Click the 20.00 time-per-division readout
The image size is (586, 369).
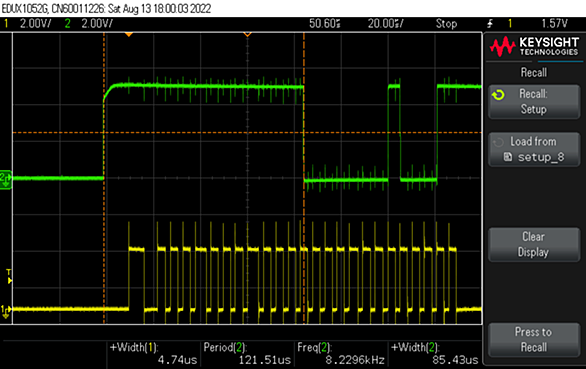point(386,24)
